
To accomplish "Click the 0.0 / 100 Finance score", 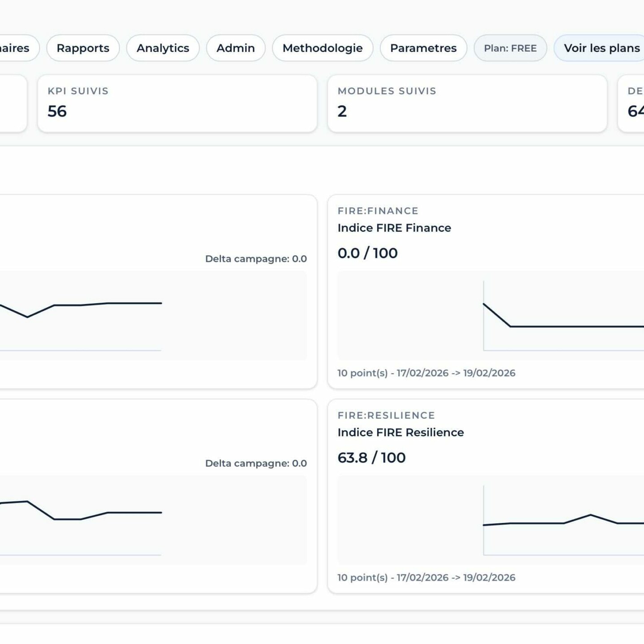I will coord(367,253).
